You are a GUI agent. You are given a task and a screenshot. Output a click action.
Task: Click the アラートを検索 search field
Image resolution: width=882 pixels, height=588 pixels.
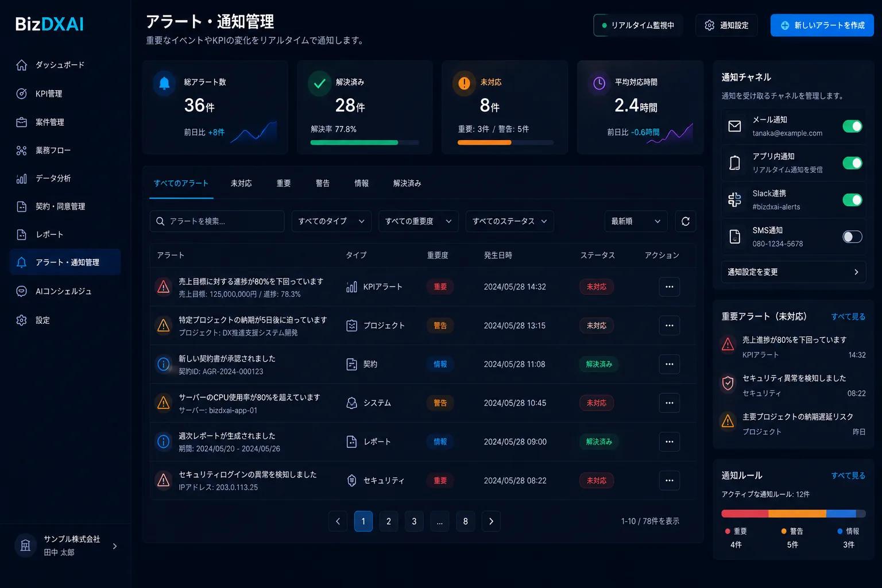click(x=217, y=221)
